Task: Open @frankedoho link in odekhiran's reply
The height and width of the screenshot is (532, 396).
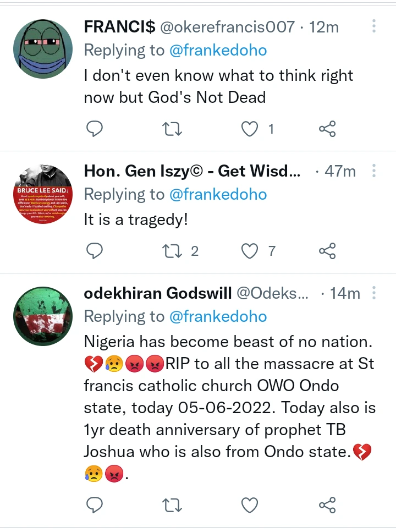Action: pyautogui.click(x=218, y=317)
